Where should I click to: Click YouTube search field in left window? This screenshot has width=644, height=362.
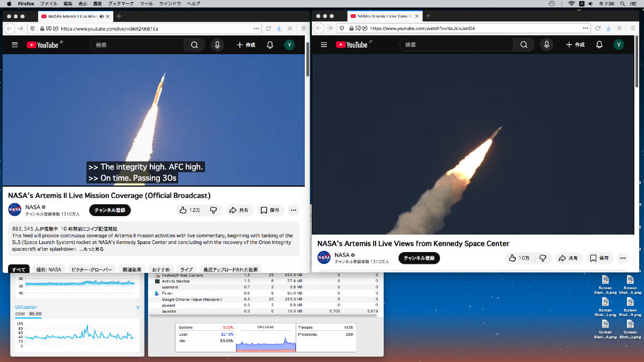[x=137, y=45]
